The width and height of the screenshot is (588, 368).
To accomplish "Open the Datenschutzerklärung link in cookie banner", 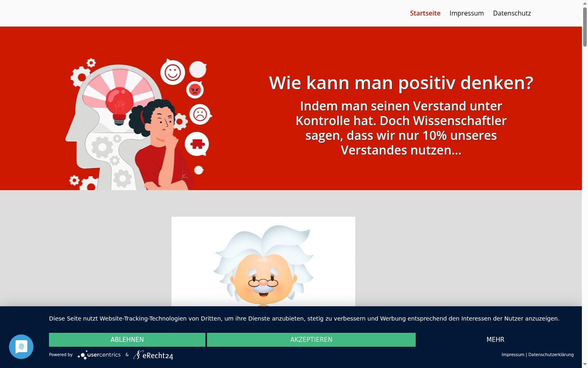I will click(551, 355).
